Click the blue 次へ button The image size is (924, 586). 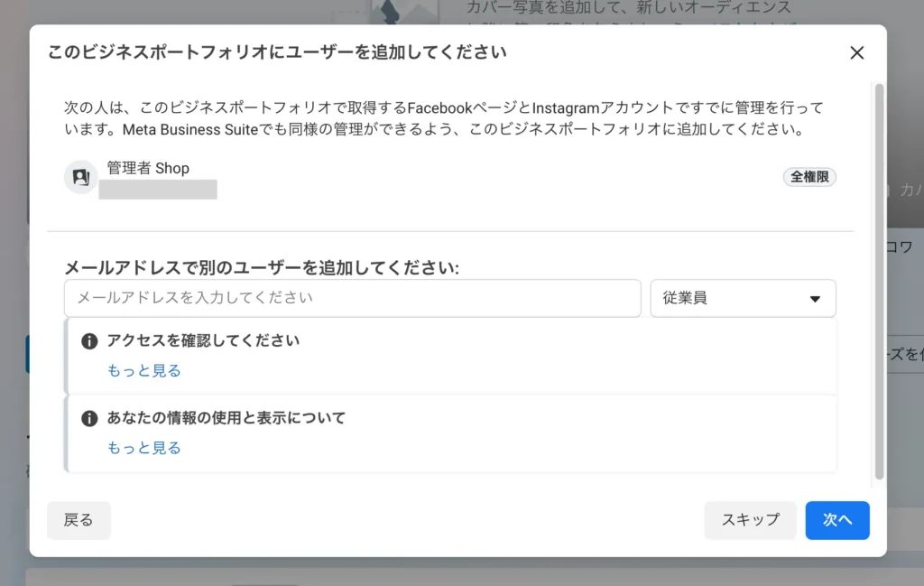click(836, 520)
